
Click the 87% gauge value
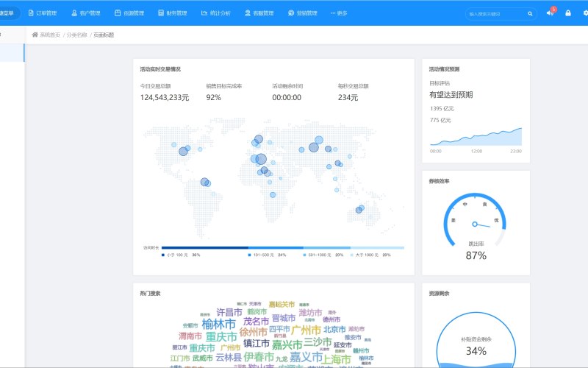point(476,255)
